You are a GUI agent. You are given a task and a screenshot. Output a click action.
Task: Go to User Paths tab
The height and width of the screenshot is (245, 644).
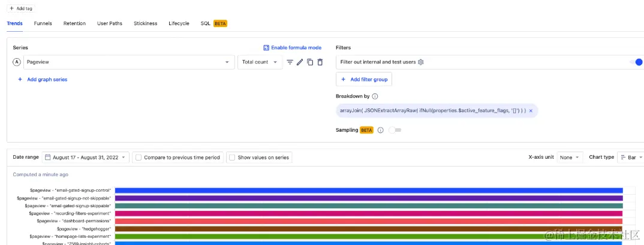(110, 23)
